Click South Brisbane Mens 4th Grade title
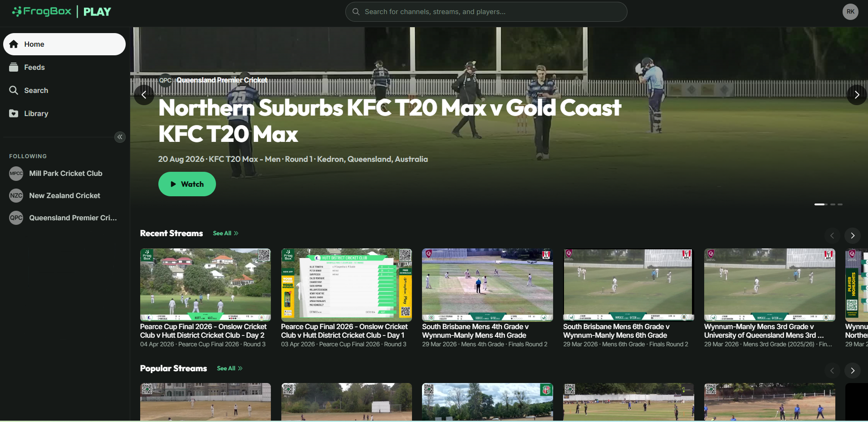 tap(475, 331)
